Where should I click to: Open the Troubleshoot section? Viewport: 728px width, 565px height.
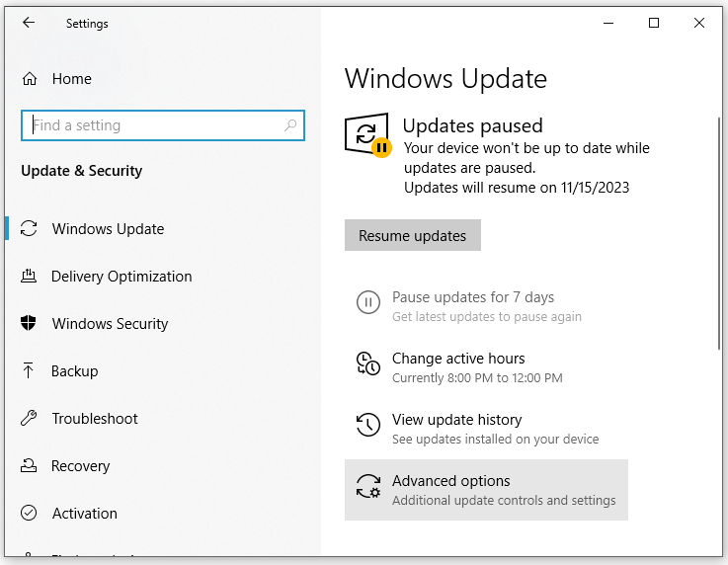[x=95, y=418]
